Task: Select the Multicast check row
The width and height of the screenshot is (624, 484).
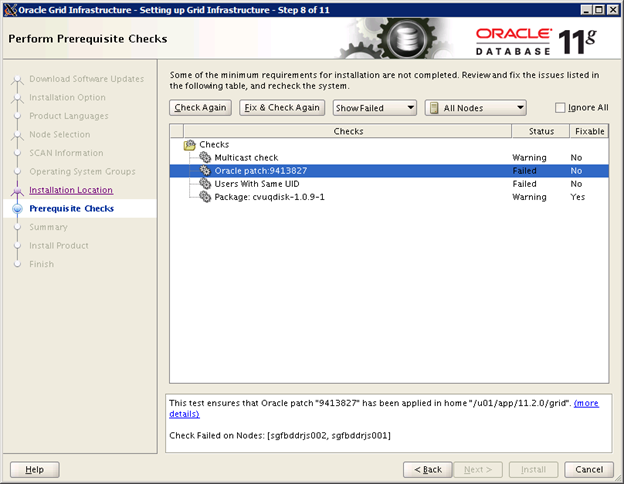Action: coord(389,158)
